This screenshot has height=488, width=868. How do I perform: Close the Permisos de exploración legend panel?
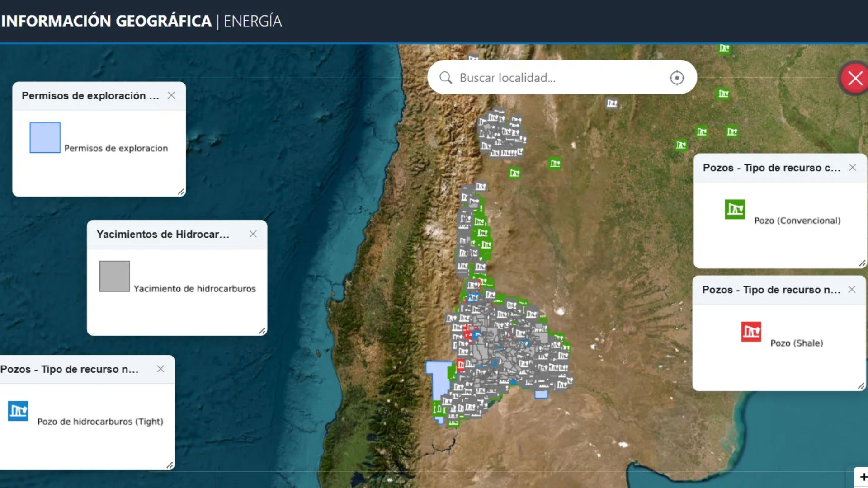pos(171,95)
